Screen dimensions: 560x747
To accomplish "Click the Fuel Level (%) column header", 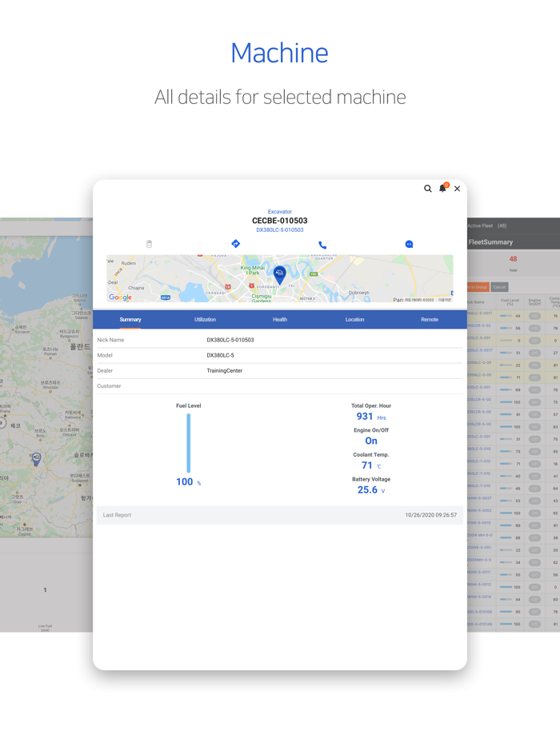I will pyautogui.click(x=510, y=302).
